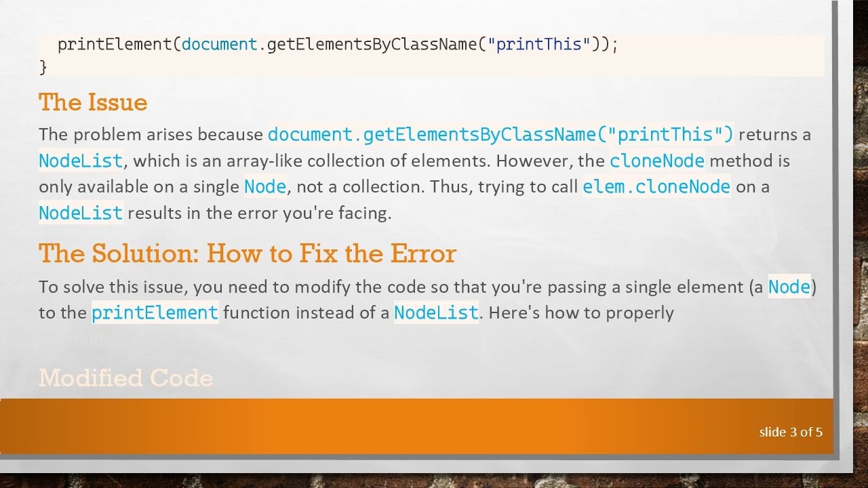This screenshot has width=868, height=488.
Task: Click the "slide 3 of 5" counter
Action: (791, 432)
